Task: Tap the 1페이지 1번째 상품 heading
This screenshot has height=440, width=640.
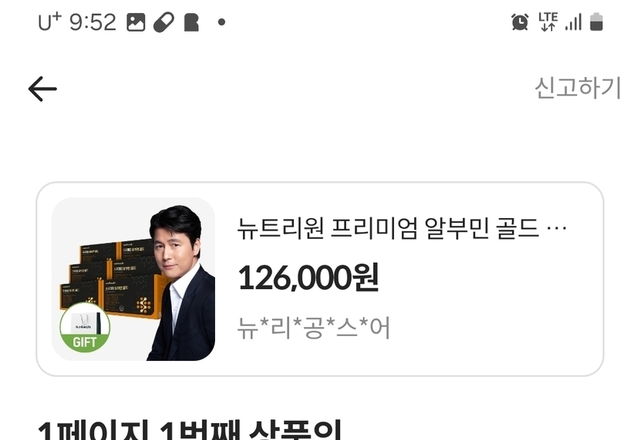Action: [x=189, y=431]
